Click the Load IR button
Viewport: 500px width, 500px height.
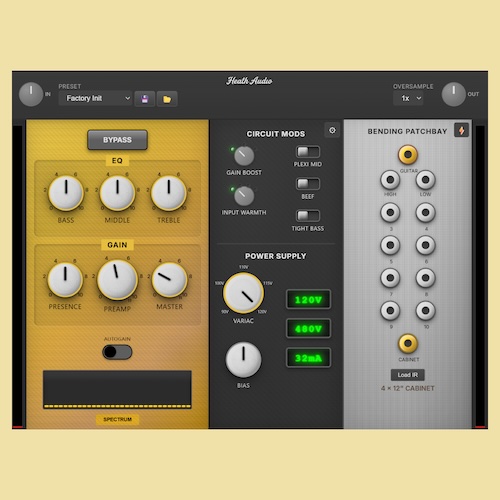click(x=408, y=375)
